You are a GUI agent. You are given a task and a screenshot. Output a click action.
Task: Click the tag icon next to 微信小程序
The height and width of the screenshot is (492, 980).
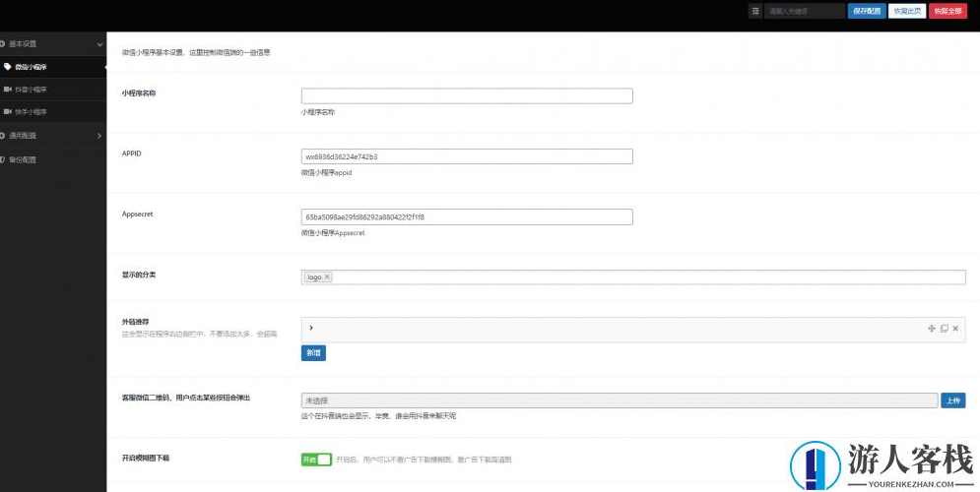(8, 67)
